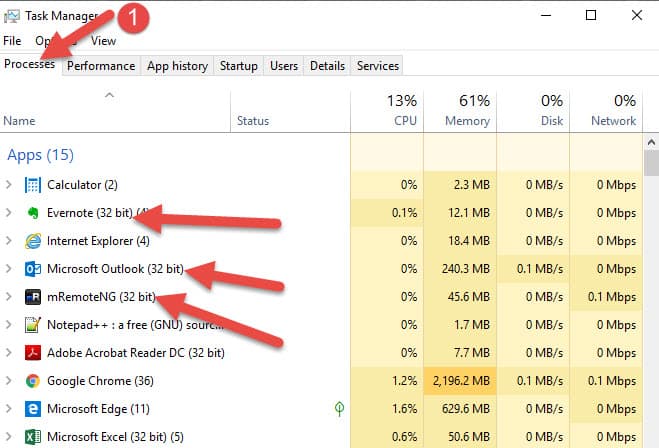
Task: Select the Microsoft Excel icon
Action: [x=33, y=437]
